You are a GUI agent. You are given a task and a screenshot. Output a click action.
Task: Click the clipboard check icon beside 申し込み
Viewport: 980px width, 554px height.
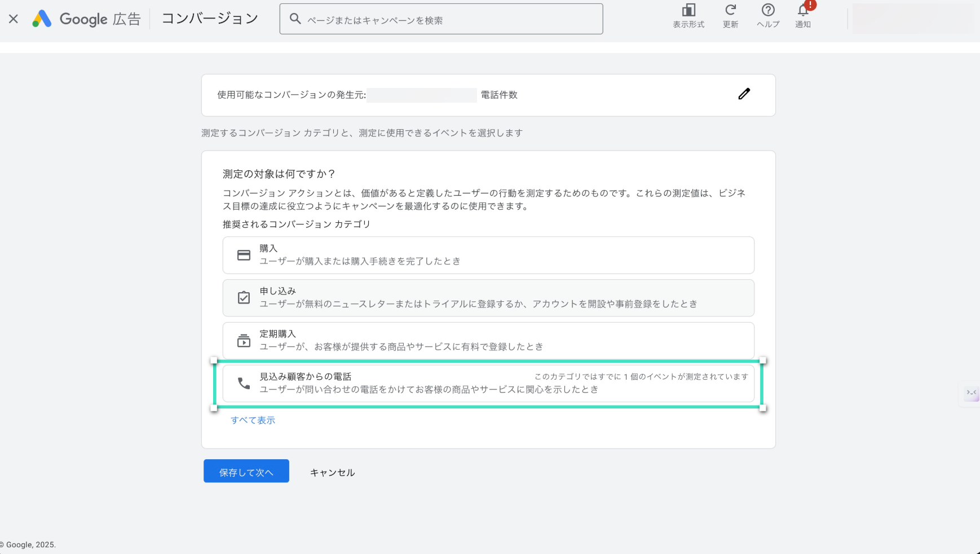click(x=244, y=298)
